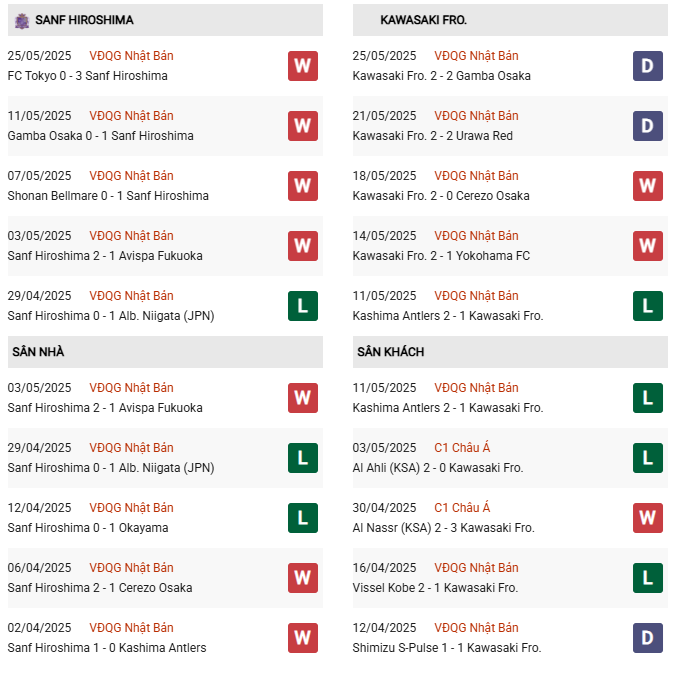Open Sanf Hiroshima 1 - 0 Kashima Antlers match

pos(107,648)
